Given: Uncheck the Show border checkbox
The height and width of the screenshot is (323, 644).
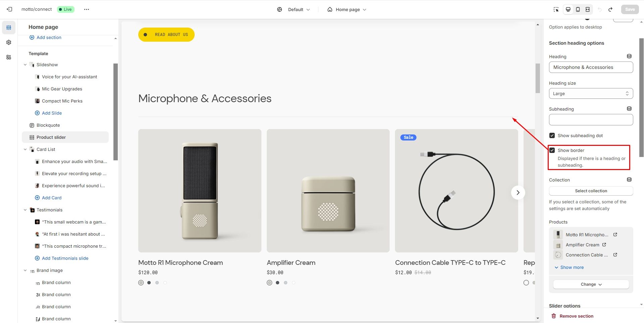Looking at the screenshot, I should click(552, 150).
